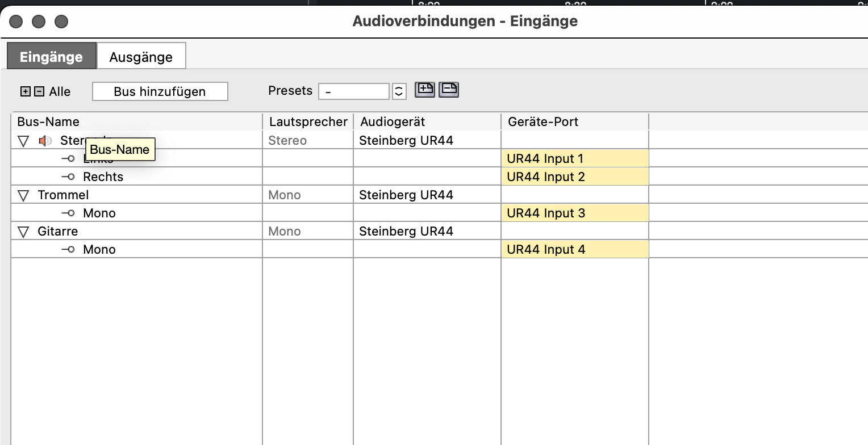Select the Gitarre bus row name
The width and height of the screenshot is (868, 445).
tap(58, 231)
